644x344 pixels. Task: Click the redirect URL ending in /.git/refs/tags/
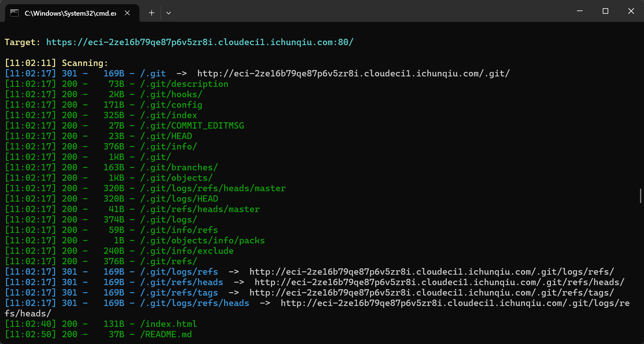click(x=432, y=293)
